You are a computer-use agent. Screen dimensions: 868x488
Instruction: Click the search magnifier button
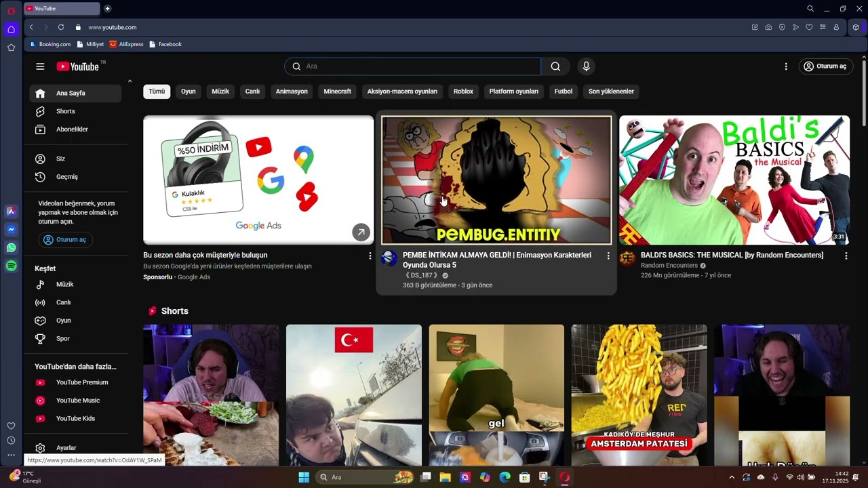pyautogui.click(x=555, y=66)
